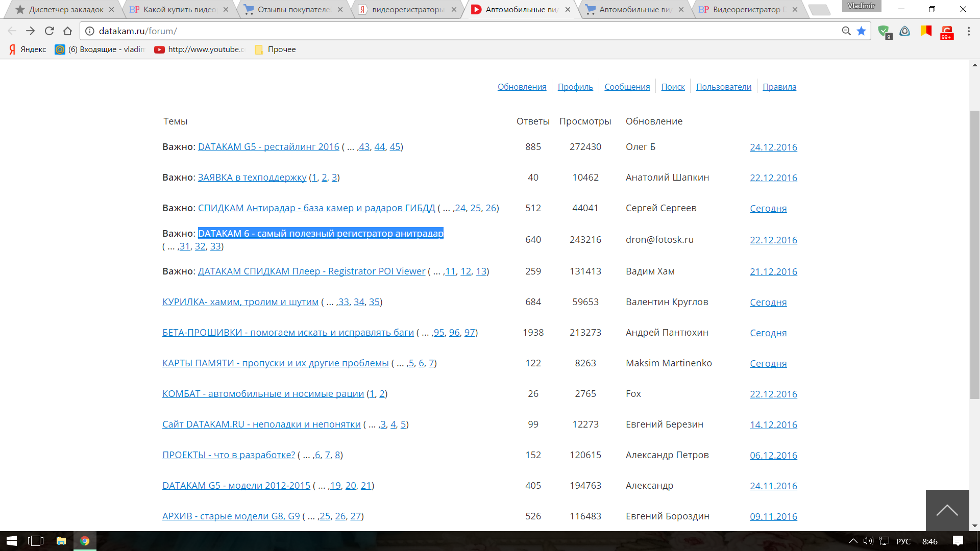Open ПРОЕКТЫ - что в разработке topic

point(229,455)
